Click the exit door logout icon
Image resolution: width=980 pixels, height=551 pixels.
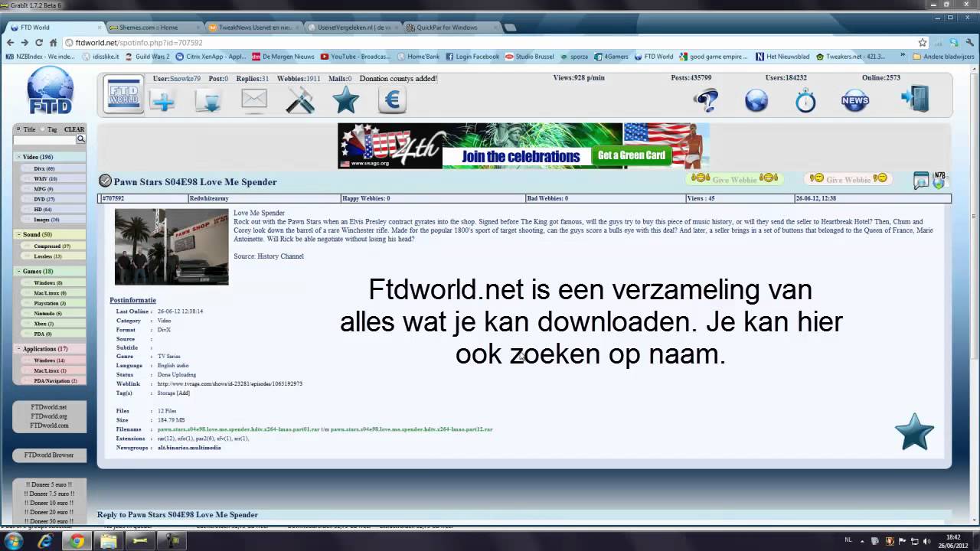pyautogui.click(x=915, y=99)
